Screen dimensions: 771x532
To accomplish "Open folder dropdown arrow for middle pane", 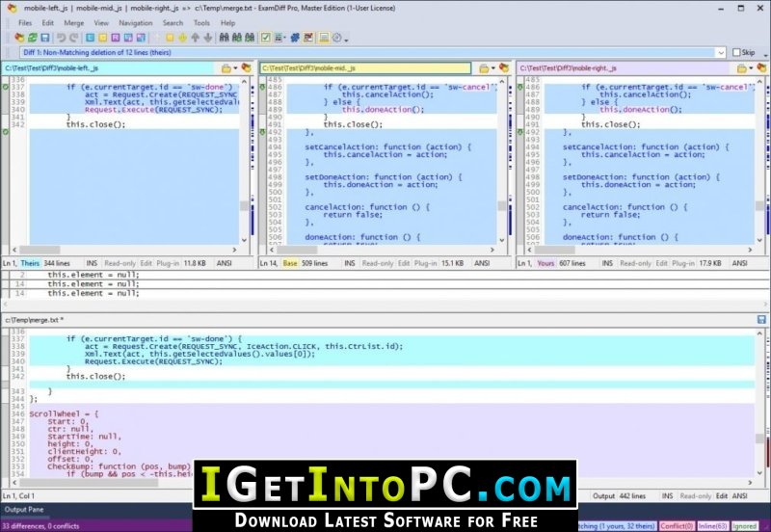I will coord(493,68).
